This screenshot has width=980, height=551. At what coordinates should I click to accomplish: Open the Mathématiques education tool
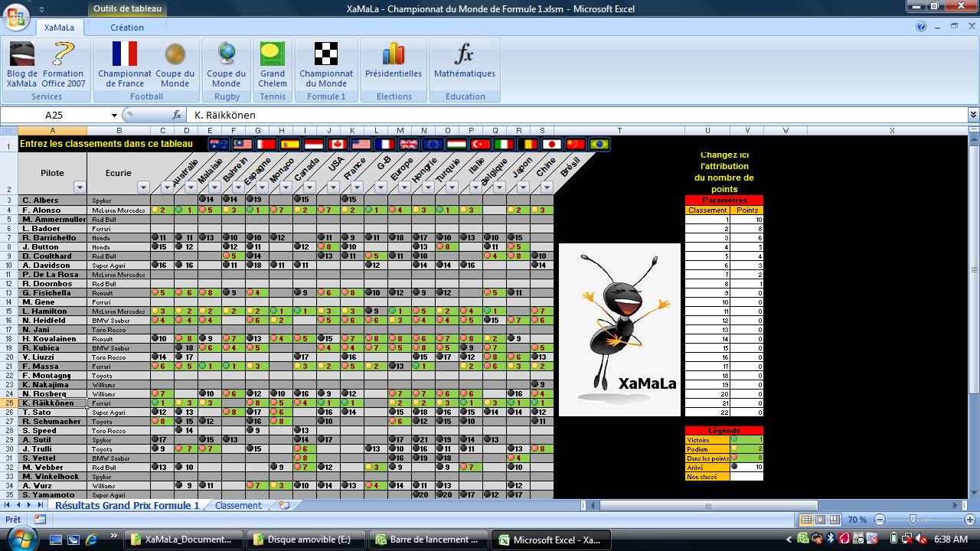(x=465, y=64)
